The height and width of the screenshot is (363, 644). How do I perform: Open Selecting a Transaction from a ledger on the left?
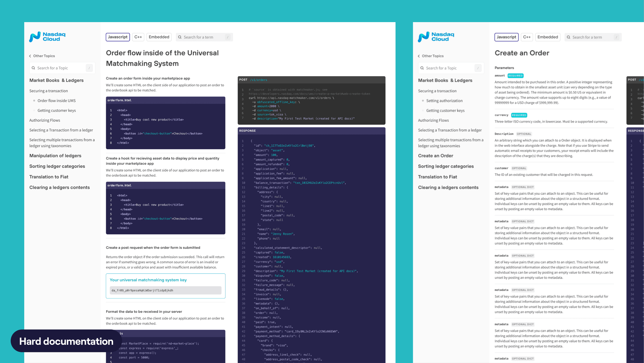pos(61,130)
